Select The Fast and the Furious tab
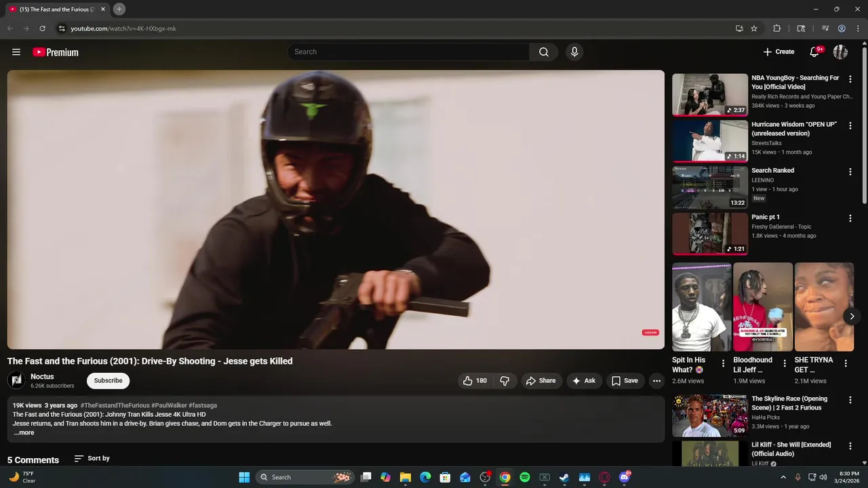This screenshot has width=868, height=488. (x=58, y=9)
